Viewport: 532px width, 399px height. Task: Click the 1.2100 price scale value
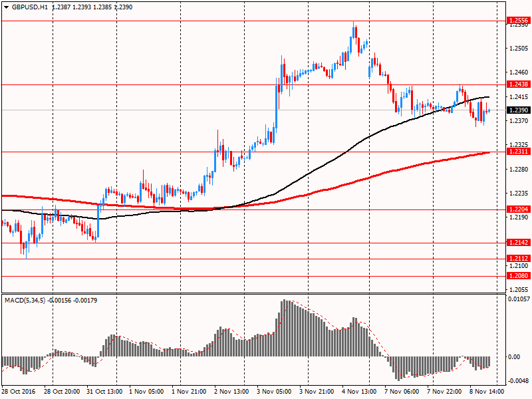pyautogui.click(x=519, y=265)
